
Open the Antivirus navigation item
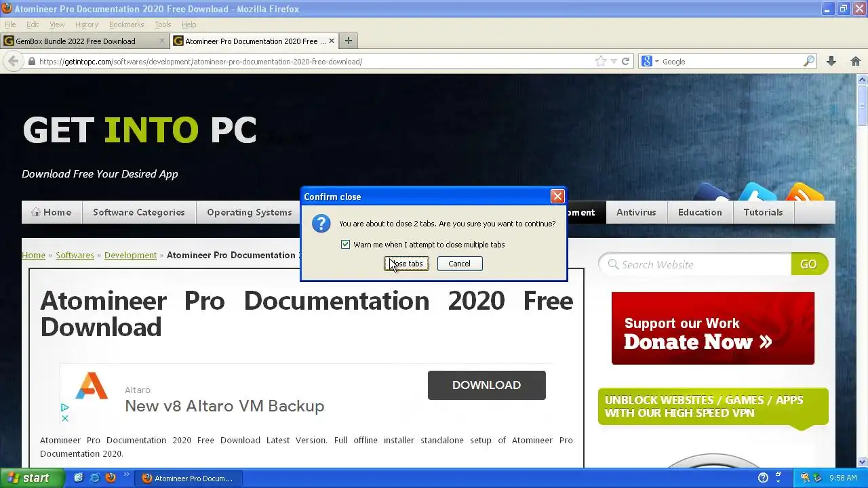636,212
